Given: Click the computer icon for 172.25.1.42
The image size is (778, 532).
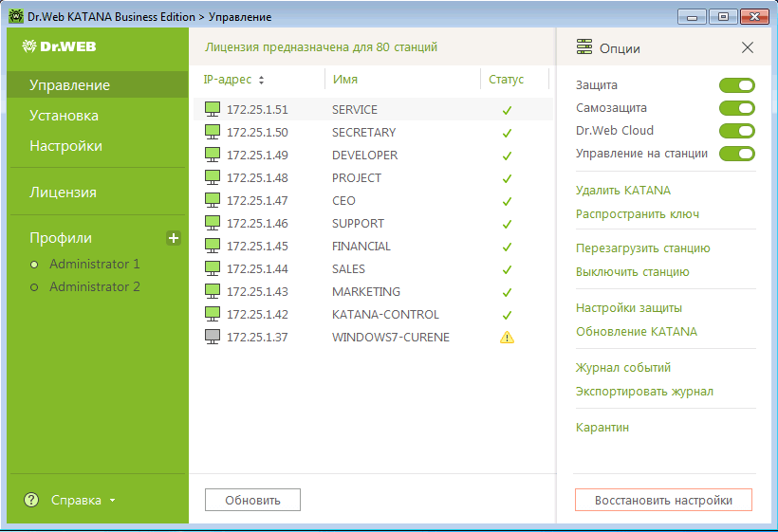Looking at the screenshot, I should click(213, 314).
